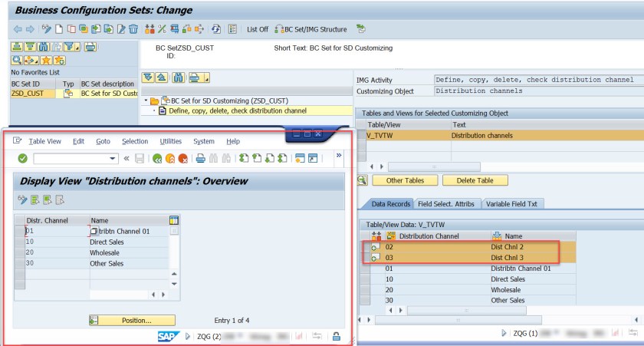This screenshot has width=644, height=346.
Task: Click Other Tables button
Action: pos(405,180)
